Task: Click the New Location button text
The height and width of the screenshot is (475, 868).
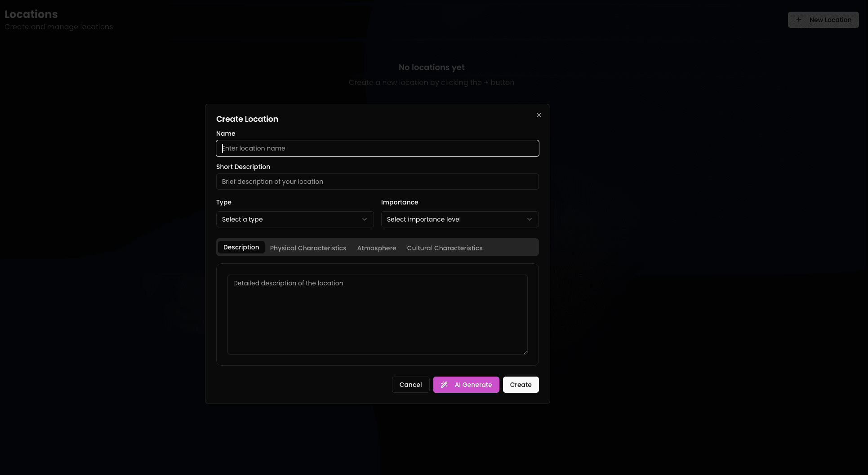Action: [x=830, y=20]
